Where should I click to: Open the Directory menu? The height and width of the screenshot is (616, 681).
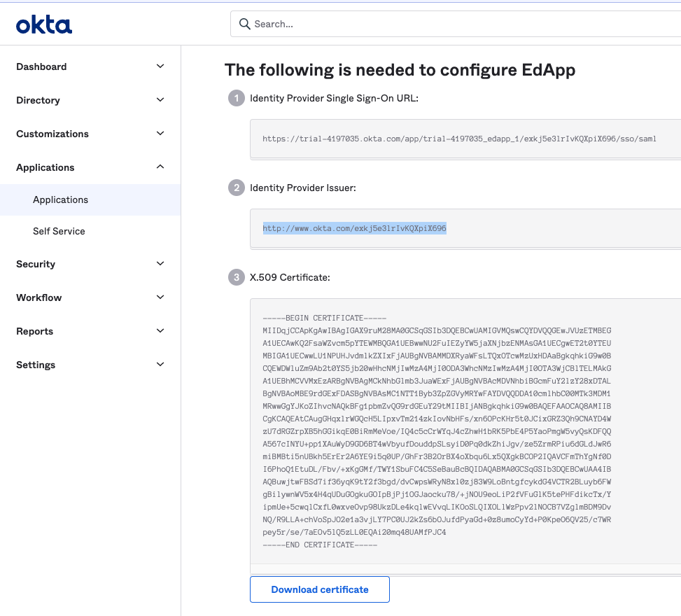[38, 100]
